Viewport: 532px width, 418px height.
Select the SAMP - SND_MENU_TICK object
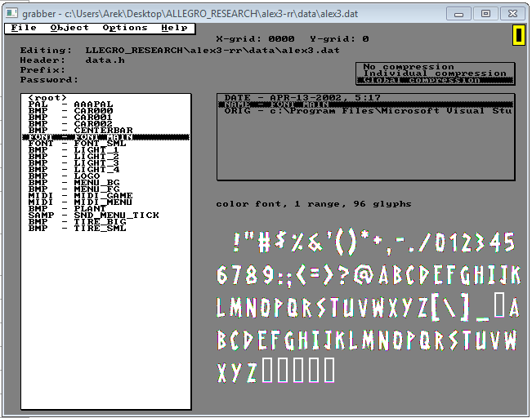(93, 216)
